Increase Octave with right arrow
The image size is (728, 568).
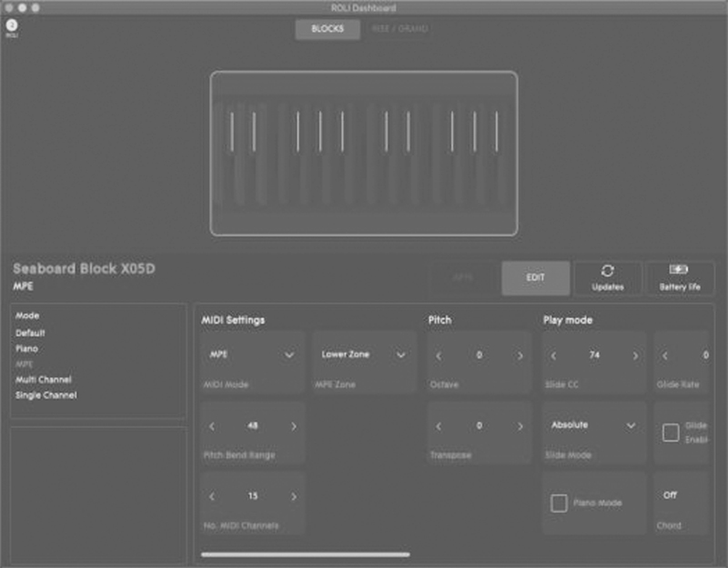[520, 356]
